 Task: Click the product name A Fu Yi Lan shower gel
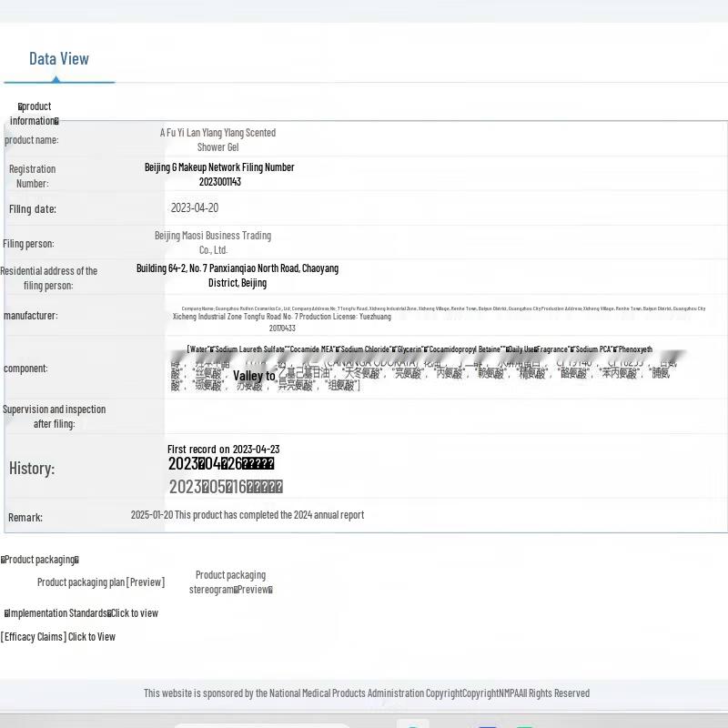coord(217,139)
